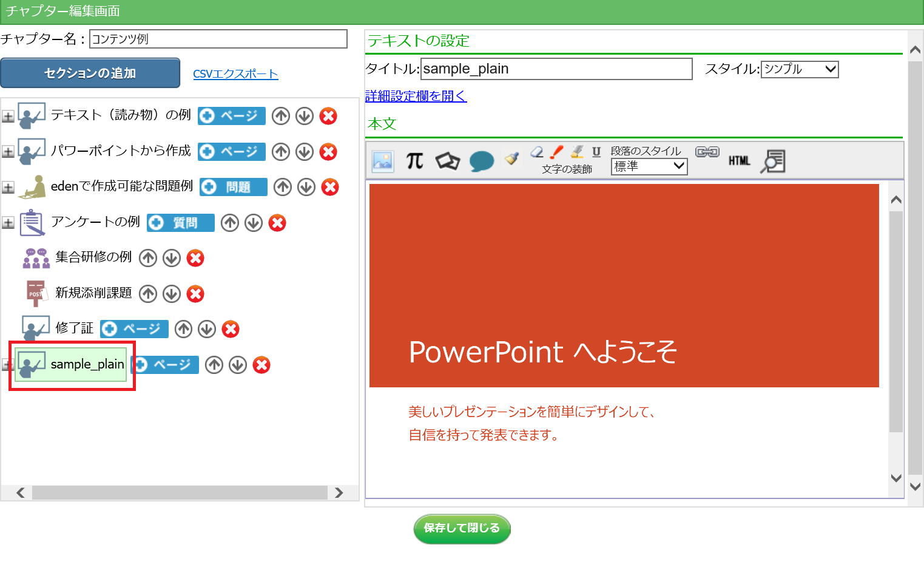924x564 pixels.
Task: Add a 問題 to edenで作成可能な問題例
Action: [234, 187]
